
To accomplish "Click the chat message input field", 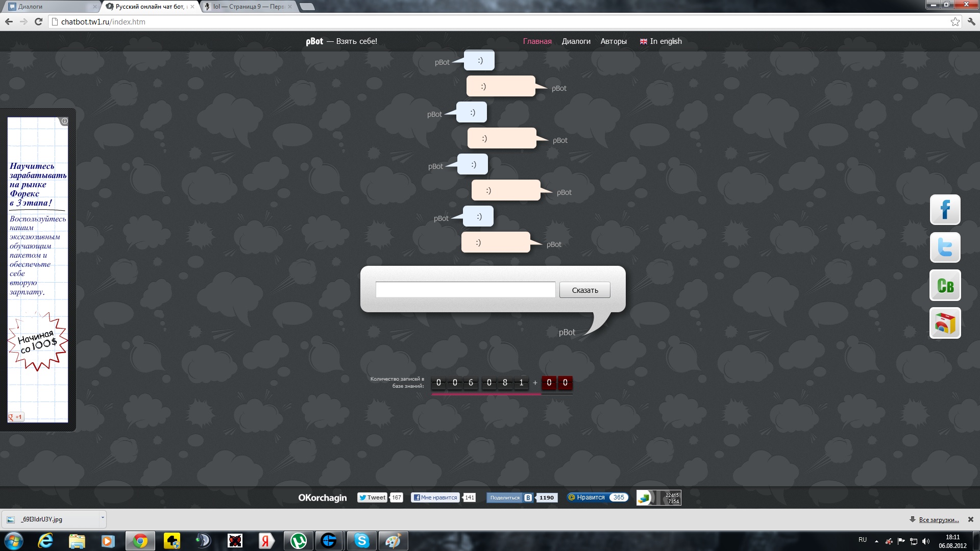I will [465, 290].
